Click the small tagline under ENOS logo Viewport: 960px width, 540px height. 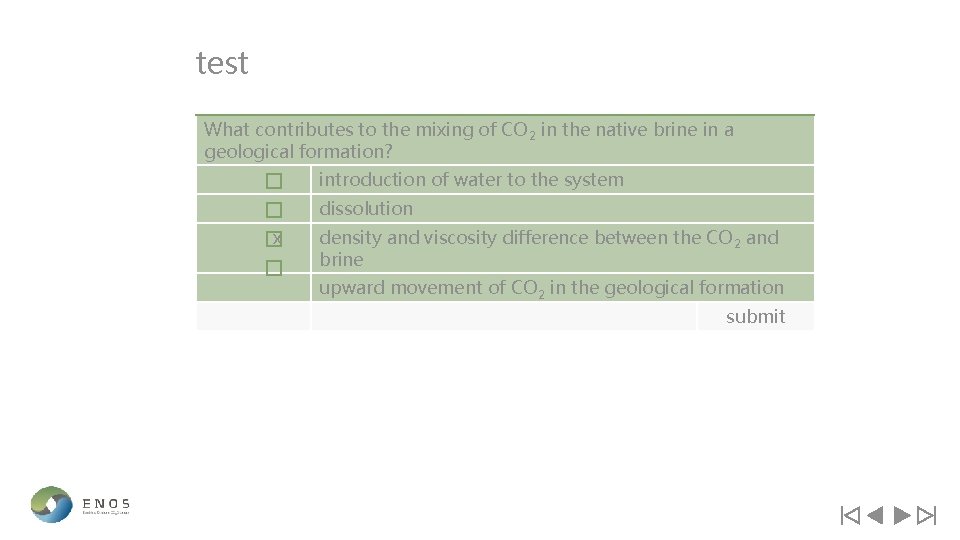106,513
